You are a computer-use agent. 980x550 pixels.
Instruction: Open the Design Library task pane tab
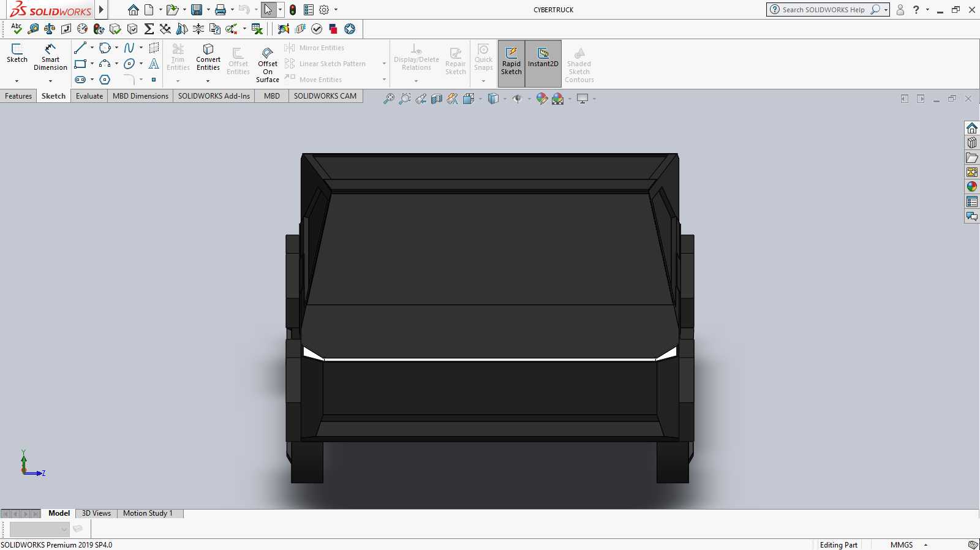pyautogui.click(x=972, y=143)
